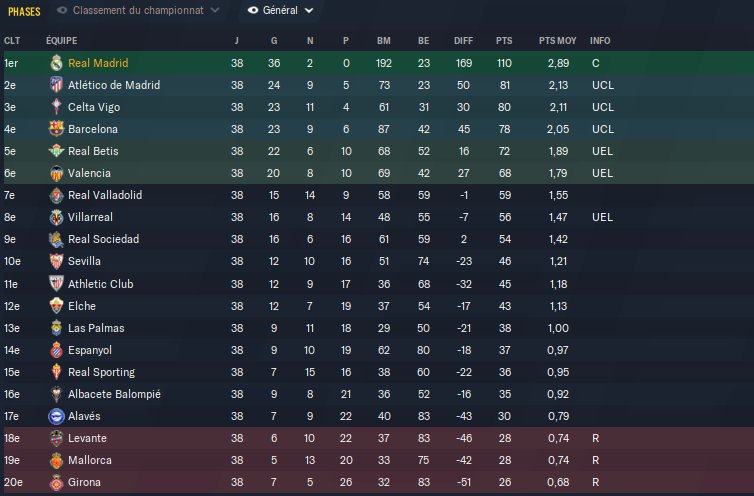754x496 pixels.
Task: Click the Real Betis crest icon
Action: [56, 151]
